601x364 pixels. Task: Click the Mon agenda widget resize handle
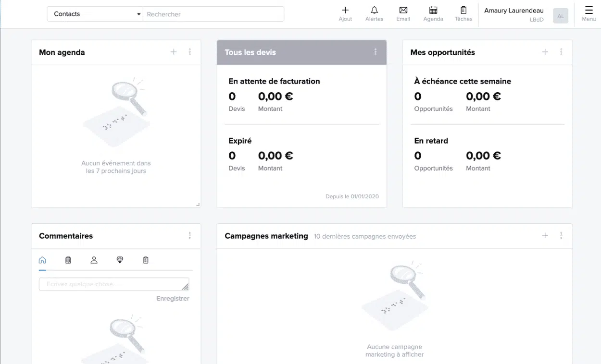(198, 205)
